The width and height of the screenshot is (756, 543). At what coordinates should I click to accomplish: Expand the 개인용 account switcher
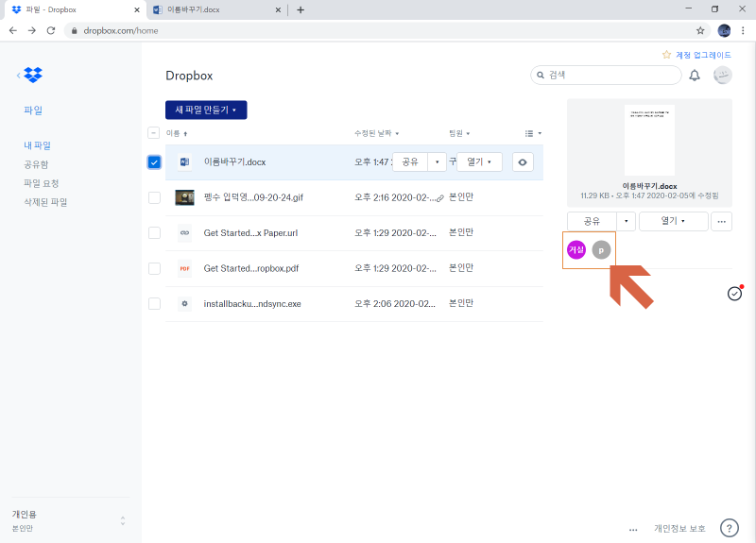[x=123, y=520]
